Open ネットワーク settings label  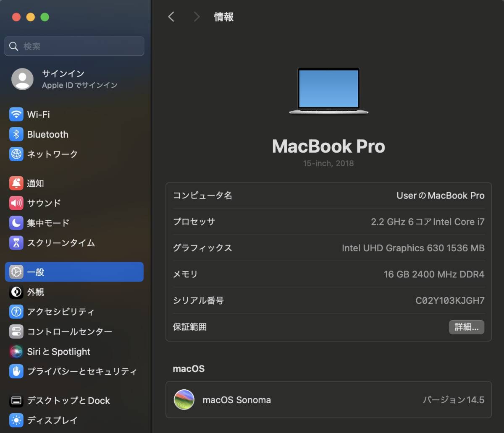pyautogui.click(x=52, y=154)
